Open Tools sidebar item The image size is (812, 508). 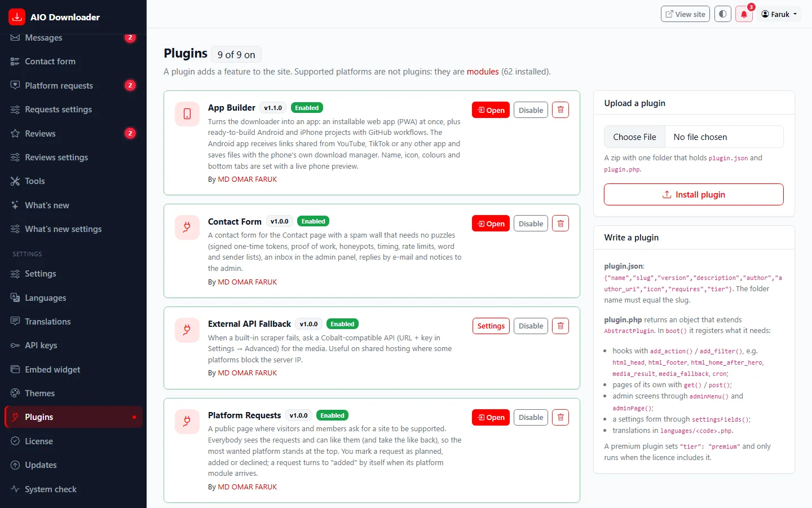click(73, 181)
